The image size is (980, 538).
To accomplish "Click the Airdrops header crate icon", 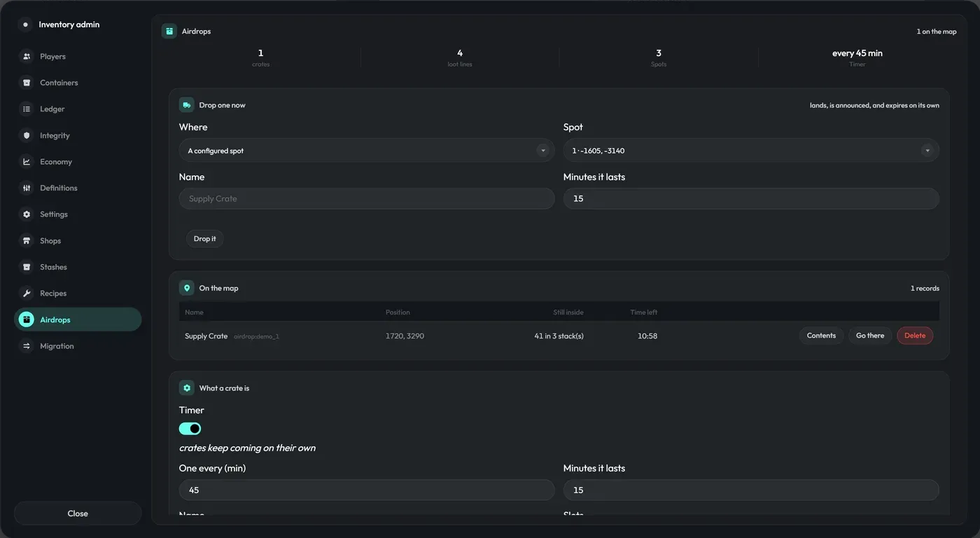I will (169, 32).
